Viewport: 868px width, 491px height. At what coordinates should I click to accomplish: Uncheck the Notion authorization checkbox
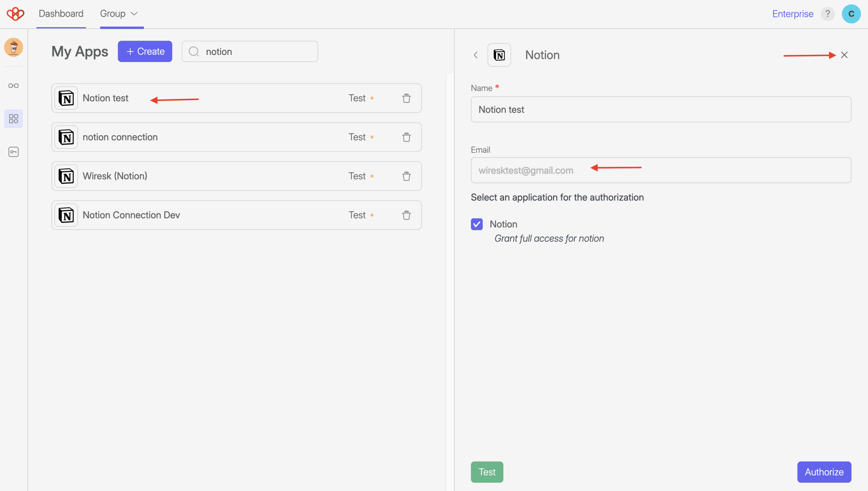coord(477,224)
